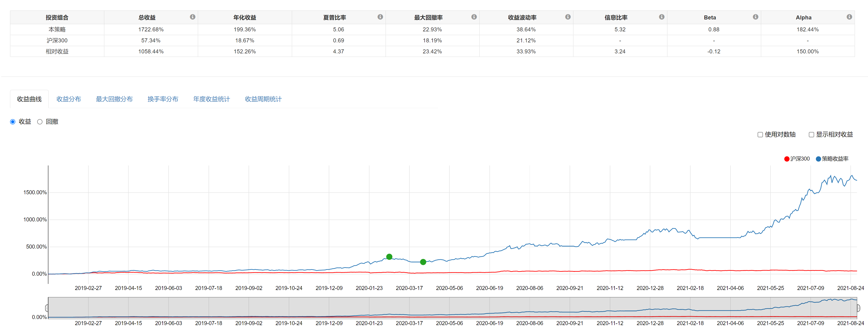868x330 pixels.
Task: Click the 相对收益 row label
Action: pyautogui.click(x=57, y=51)
